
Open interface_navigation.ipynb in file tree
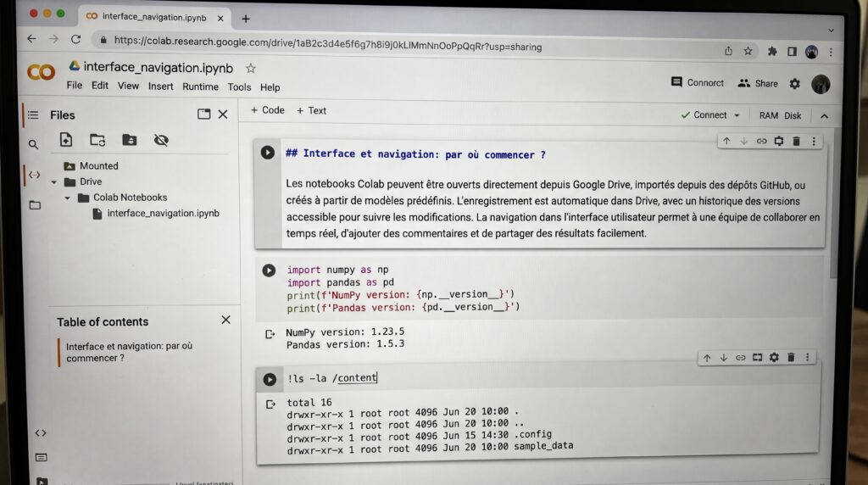[x=156, y=213]
